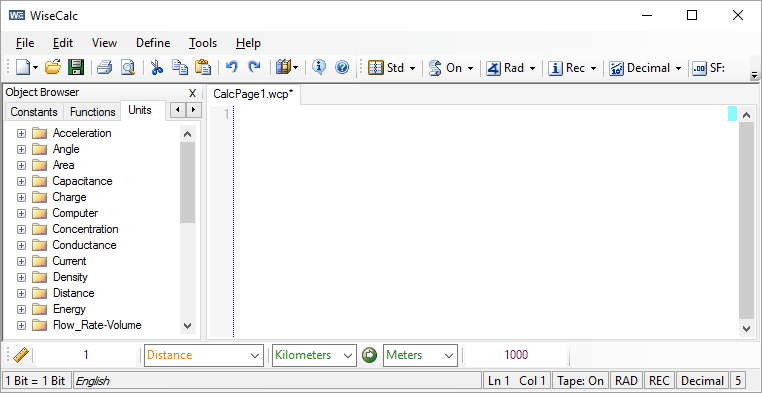The height and width of the screenshot is (393, 762).
Task: Open the File menu
Action: pos(25,43)
